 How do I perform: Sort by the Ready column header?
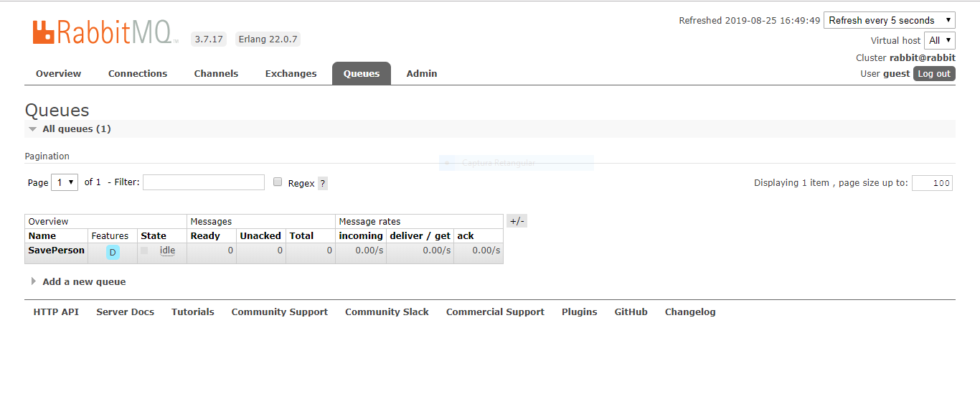pos(205,235)
